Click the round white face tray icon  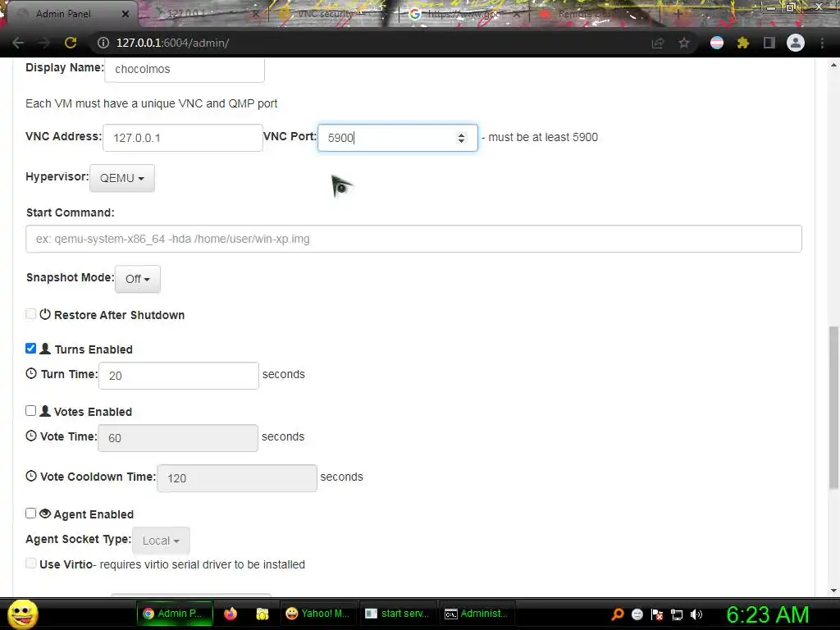tap(637, 614)
